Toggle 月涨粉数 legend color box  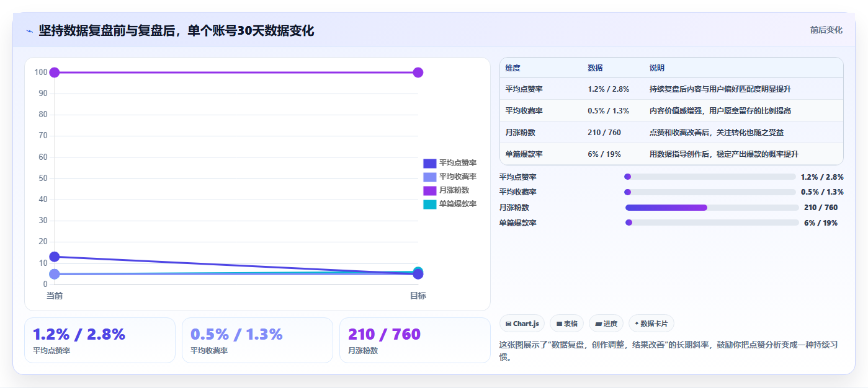click(x=430, y=190)
